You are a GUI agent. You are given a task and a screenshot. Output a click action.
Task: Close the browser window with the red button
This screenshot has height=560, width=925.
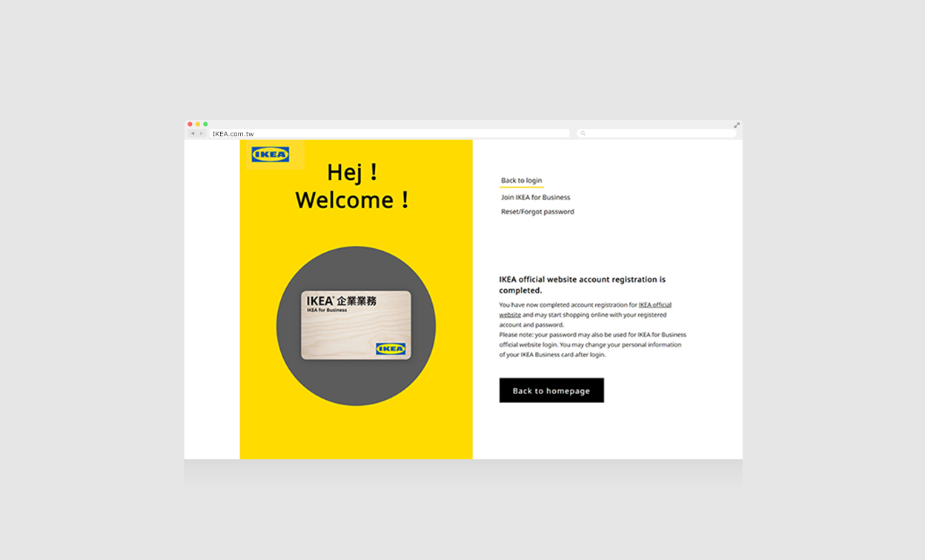(190, 124)
